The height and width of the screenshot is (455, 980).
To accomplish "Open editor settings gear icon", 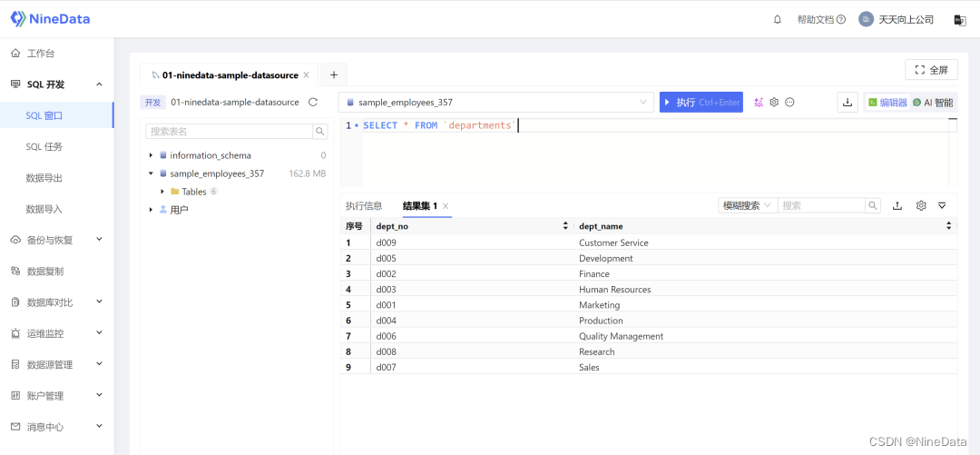I will (774, 102).
